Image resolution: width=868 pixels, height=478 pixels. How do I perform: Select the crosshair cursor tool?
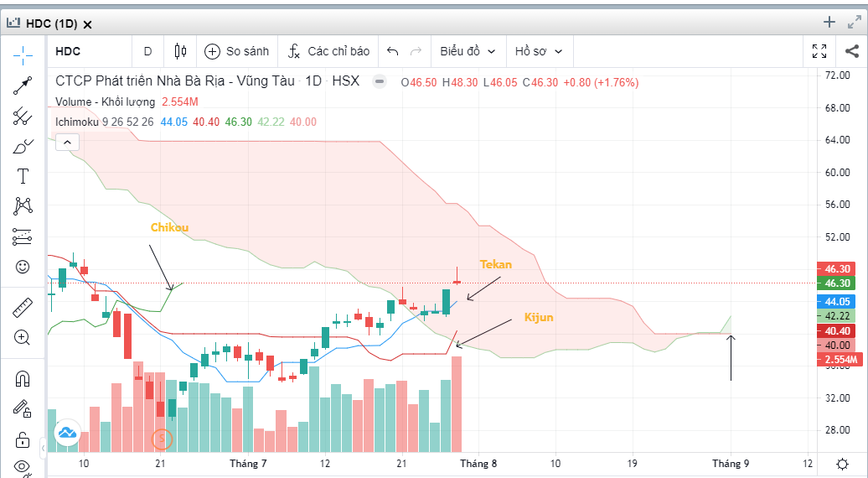click(23, 55)
